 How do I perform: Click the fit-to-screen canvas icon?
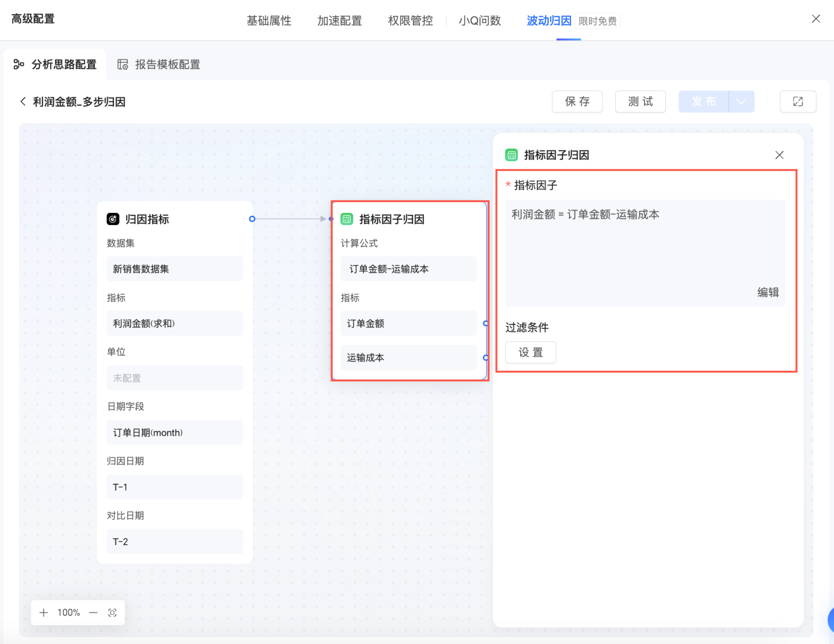pos(112,612)
